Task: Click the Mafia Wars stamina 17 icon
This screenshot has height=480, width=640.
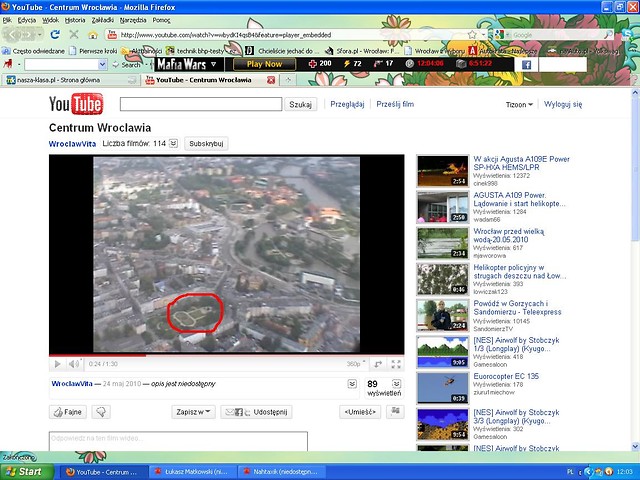Action: 378,64
